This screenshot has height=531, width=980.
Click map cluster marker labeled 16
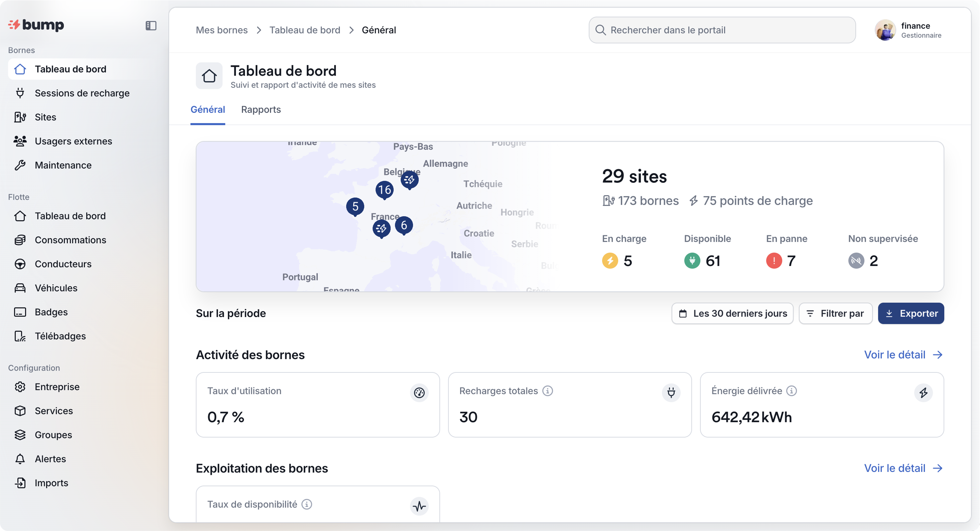coord(384,189)
